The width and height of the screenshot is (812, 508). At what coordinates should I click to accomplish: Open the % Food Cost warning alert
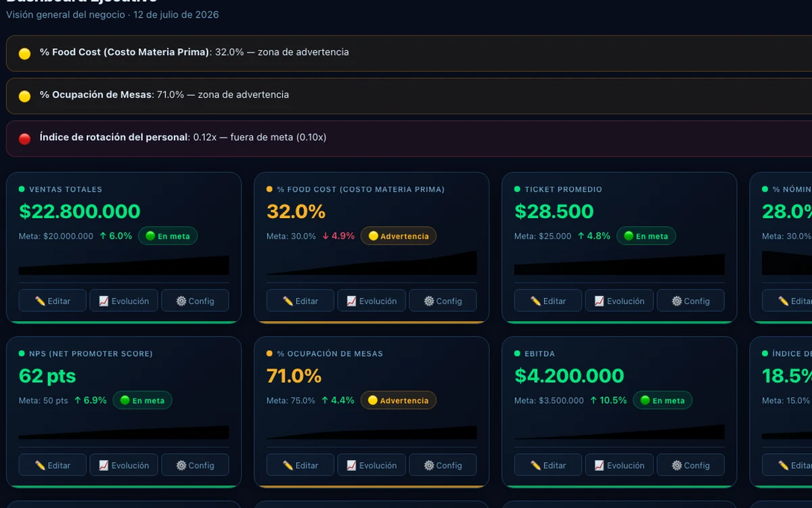409,54
